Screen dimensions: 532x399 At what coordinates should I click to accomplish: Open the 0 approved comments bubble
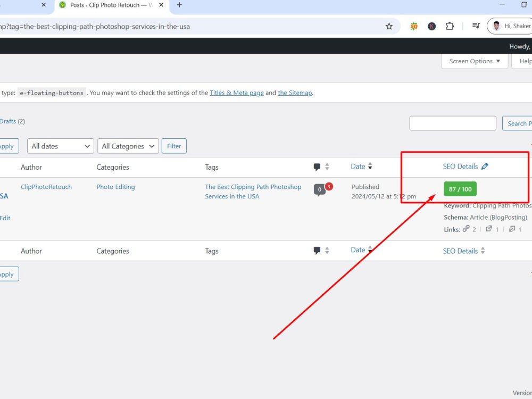pyautogui.click(x=319, y=190)
